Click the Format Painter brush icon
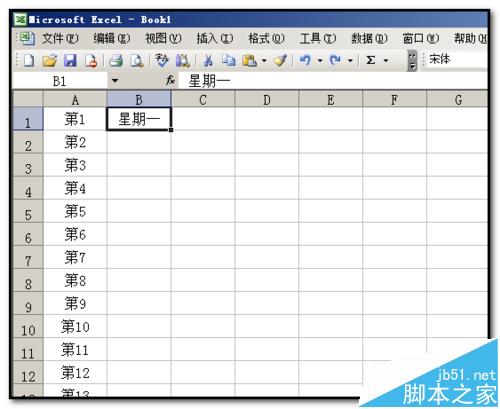This screenshot has width=500, height=409. coord(281,60)
